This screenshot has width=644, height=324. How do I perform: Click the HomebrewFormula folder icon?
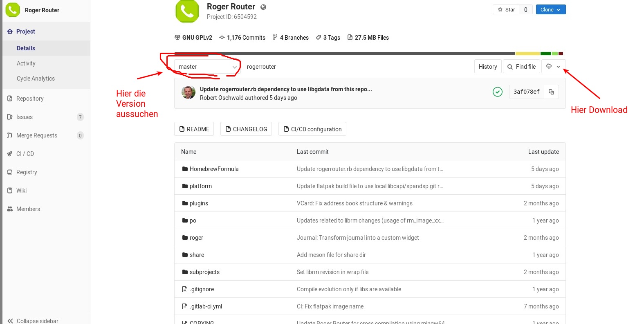(x=185, y=169)
